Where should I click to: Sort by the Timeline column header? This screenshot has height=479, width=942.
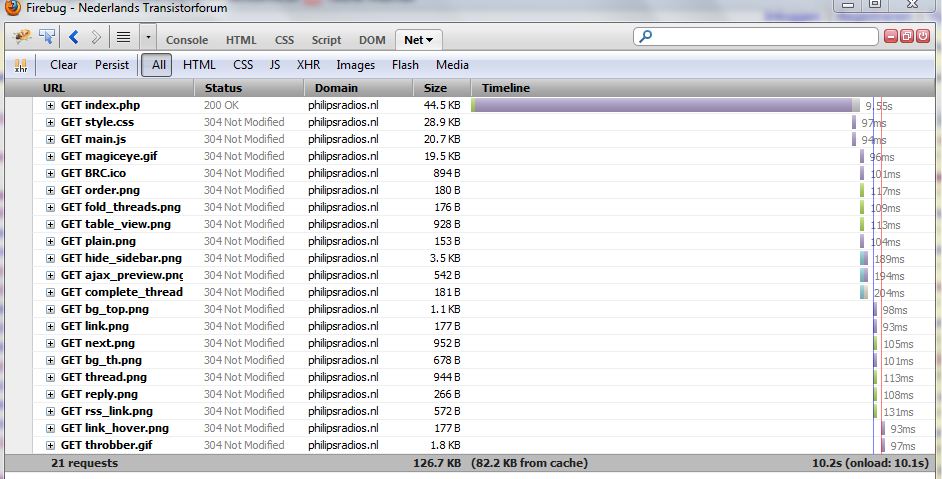(703, 88)
